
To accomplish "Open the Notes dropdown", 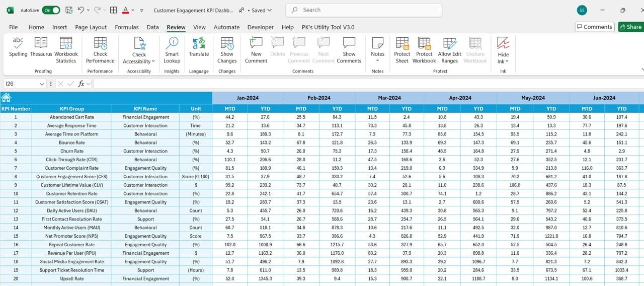I will (377, 61).
